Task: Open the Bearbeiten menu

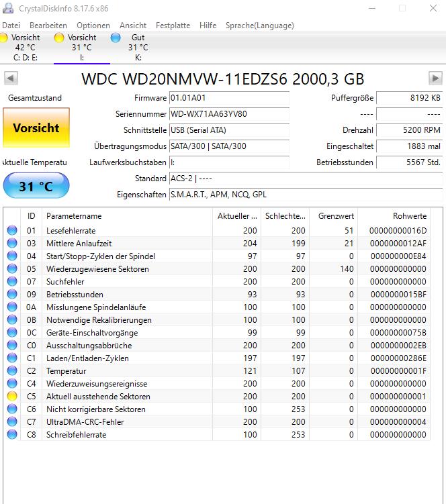Action: 48,26
